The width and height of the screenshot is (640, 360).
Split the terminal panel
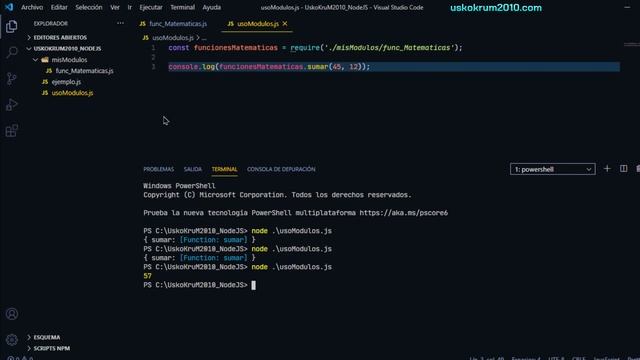(623, 169)
